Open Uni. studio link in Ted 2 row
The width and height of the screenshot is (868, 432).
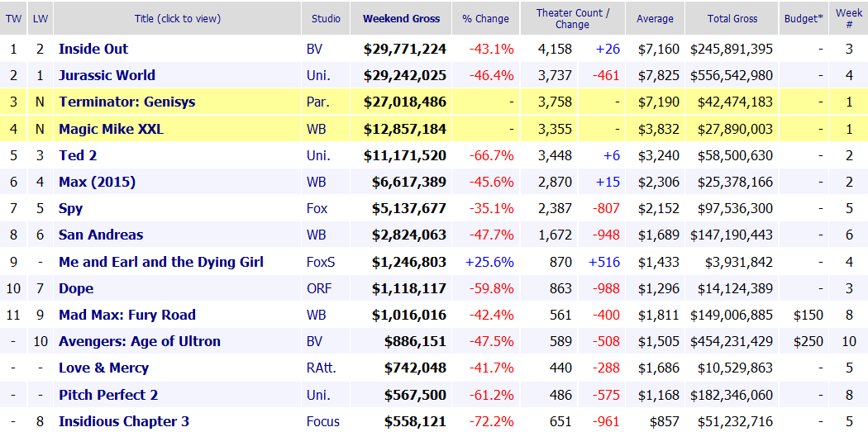click(x=318, y=155)
